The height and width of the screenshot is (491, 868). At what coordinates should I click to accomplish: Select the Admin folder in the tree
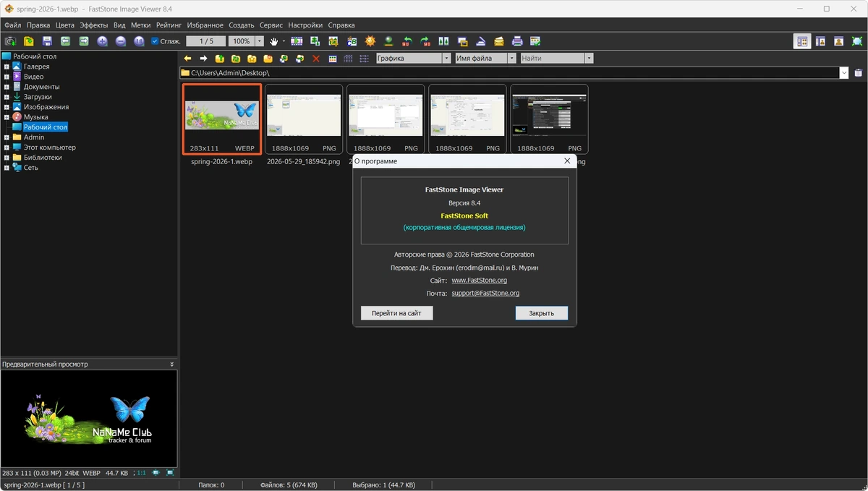pos(33,137)
